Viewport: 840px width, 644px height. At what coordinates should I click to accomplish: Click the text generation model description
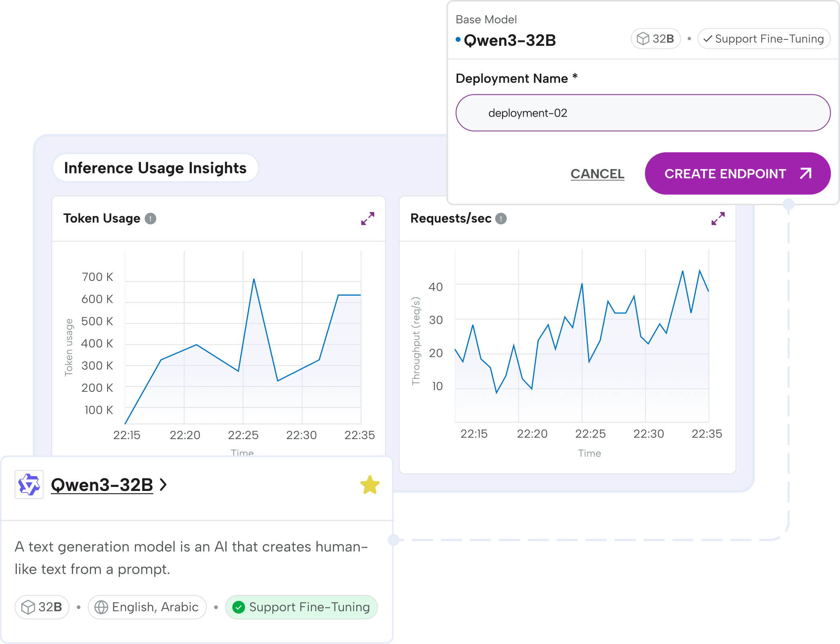(191, 558)
